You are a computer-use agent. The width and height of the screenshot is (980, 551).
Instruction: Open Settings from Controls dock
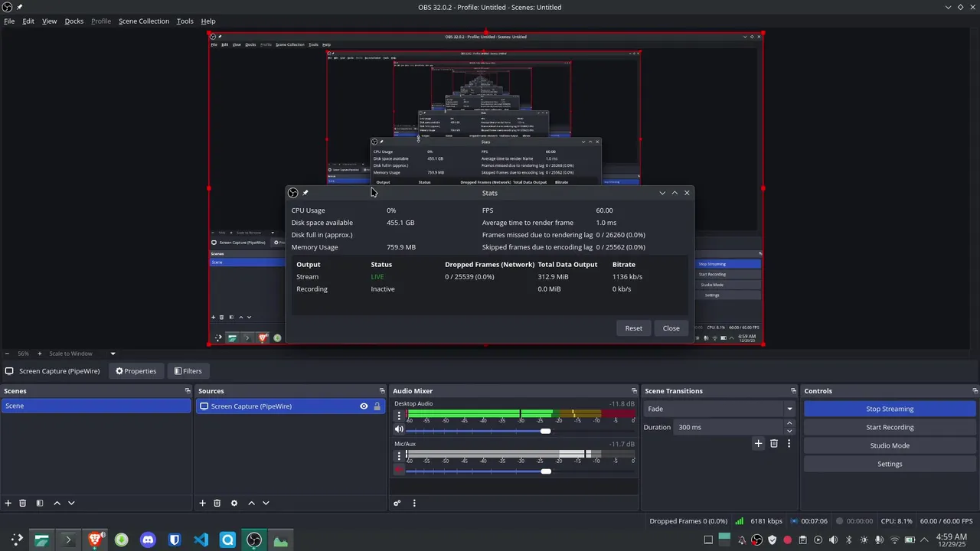point(890,464)
